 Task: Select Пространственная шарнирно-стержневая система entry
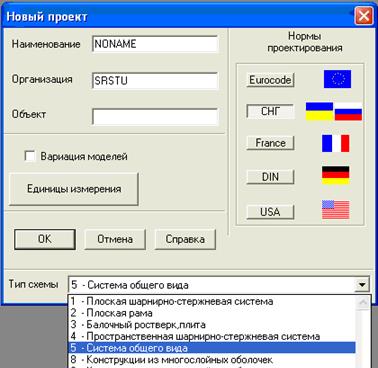(x=211, y=336)
